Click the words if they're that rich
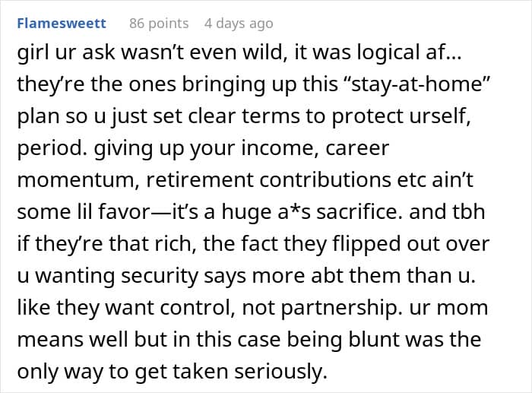Viewport: 532px width, 393px height. pos(106,244)
